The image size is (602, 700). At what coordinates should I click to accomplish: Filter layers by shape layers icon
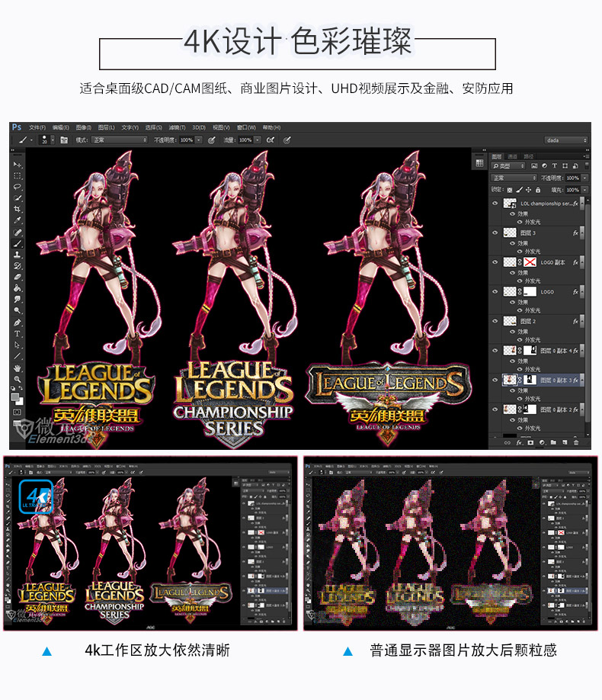tap(565, 165)
